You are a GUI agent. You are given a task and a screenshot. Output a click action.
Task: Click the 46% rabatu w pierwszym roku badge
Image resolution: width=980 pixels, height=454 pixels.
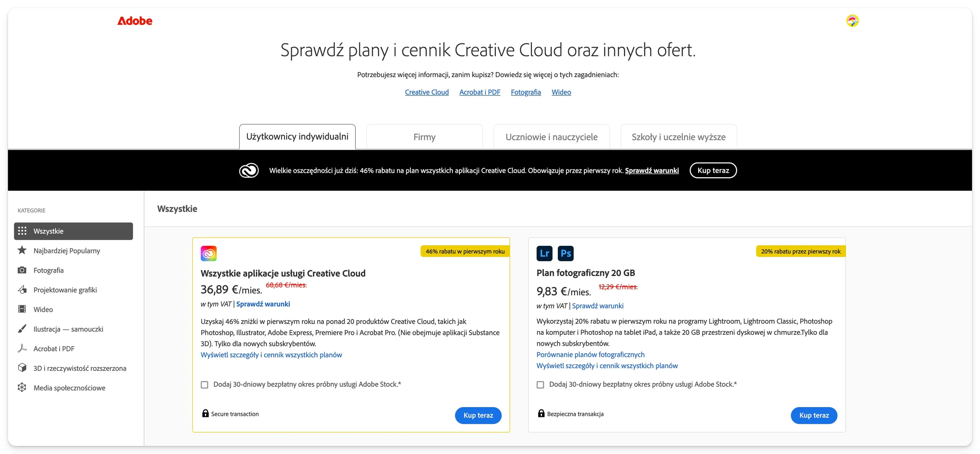pos(465,251)
